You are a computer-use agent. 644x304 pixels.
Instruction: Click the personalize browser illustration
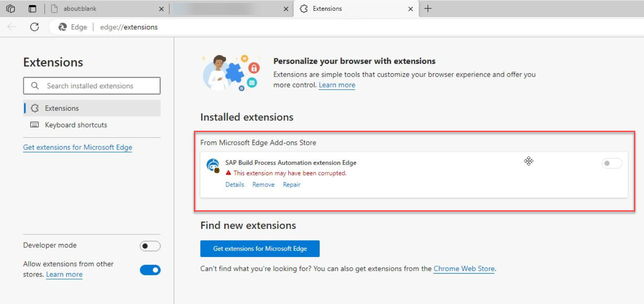(231, 72)
